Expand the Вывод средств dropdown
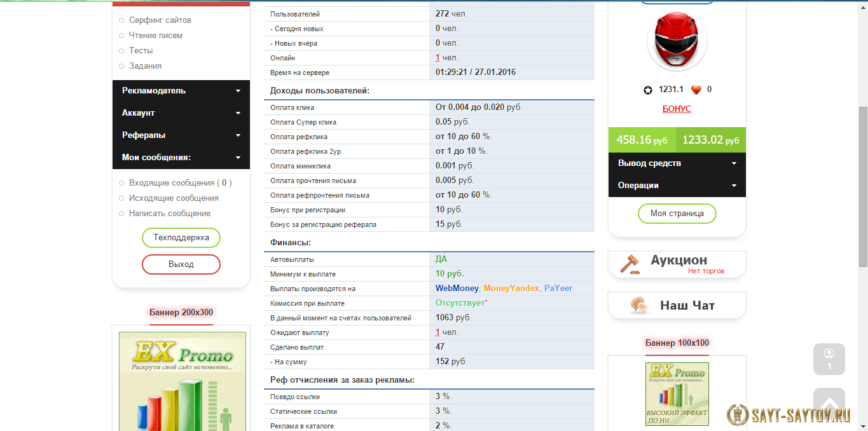Screen dimensions: 868x431 (x=677, y=163)
